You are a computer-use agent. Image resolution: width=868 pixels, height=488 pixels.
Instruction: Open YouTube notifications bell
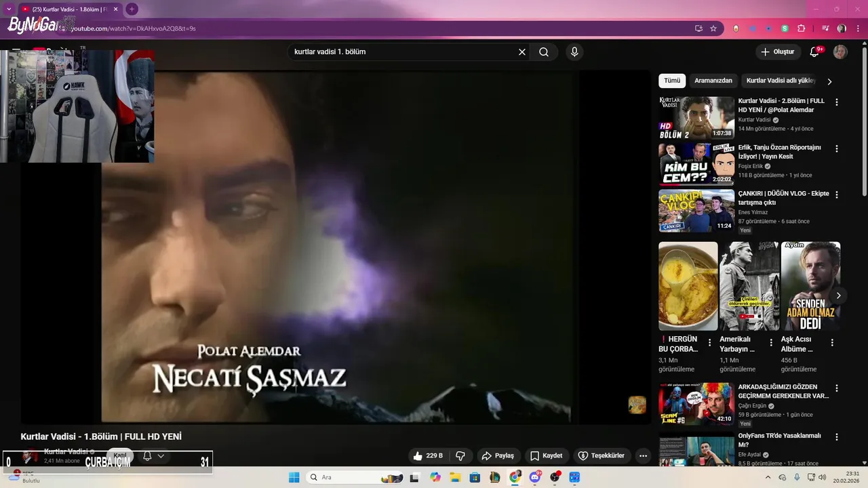click(815, 52)
